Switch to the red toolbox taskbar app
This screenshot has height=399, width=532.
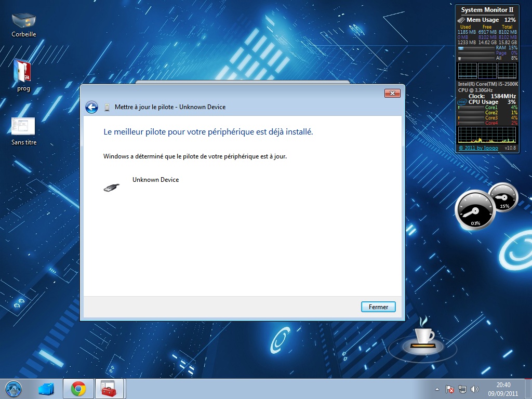pos(109,389)
